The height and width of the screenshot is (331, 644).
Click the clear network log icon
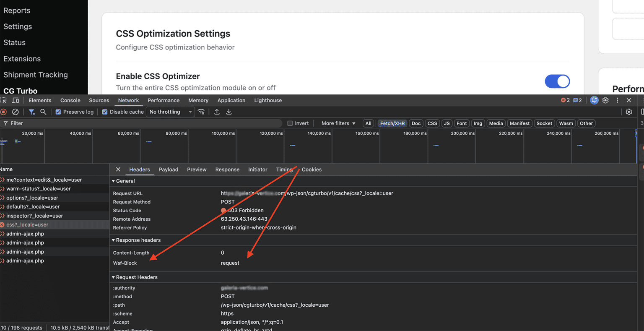click(16, 112)
